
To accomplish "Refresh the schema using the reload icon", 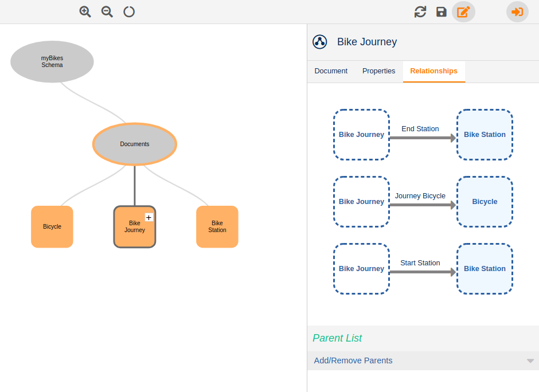I will [x=420, y=11].
